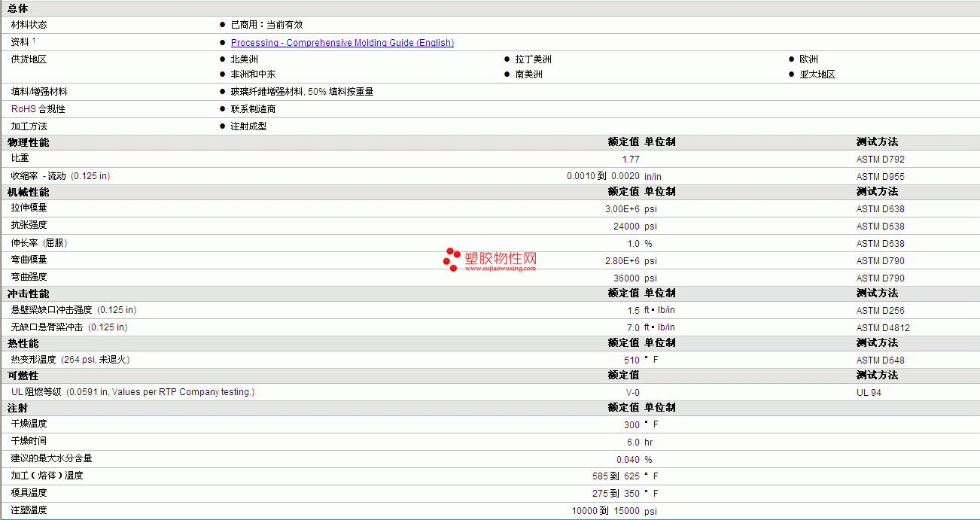This screenshot has height=520, width=980.
Task: Select the 比重 row label
Action: tap(20, 158)
